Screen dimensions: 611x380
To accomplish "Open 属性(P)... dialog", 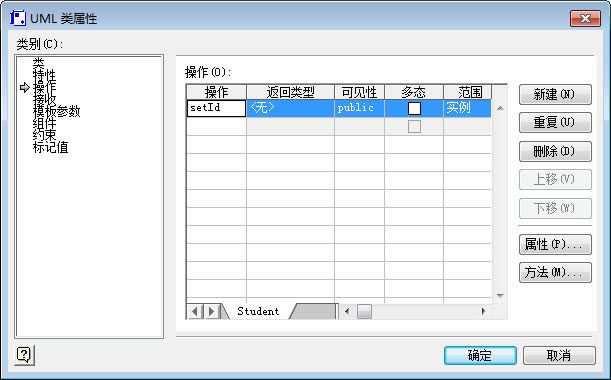I will coord(555,244).
